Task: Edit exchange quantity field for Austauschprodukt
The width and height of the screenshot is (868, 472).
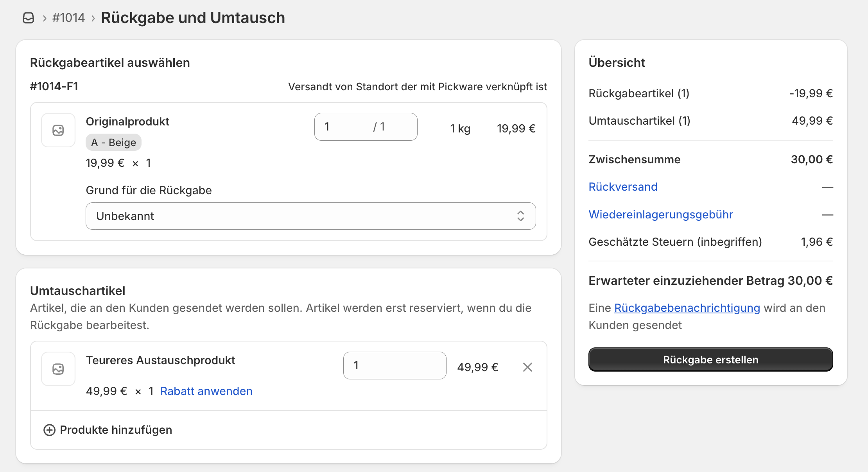Action: click(394, 365)
